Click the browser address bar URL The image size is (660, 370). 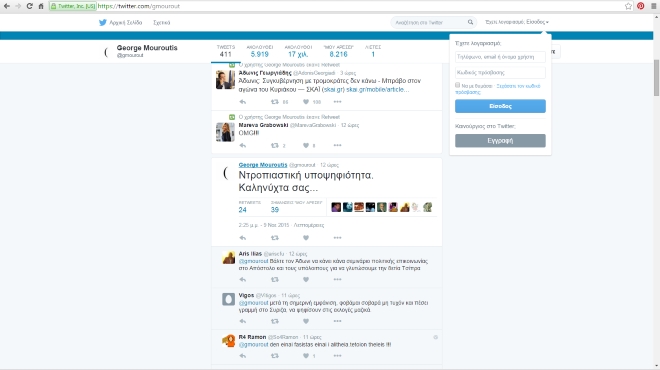pyautogui.click(x=139, y=6)
